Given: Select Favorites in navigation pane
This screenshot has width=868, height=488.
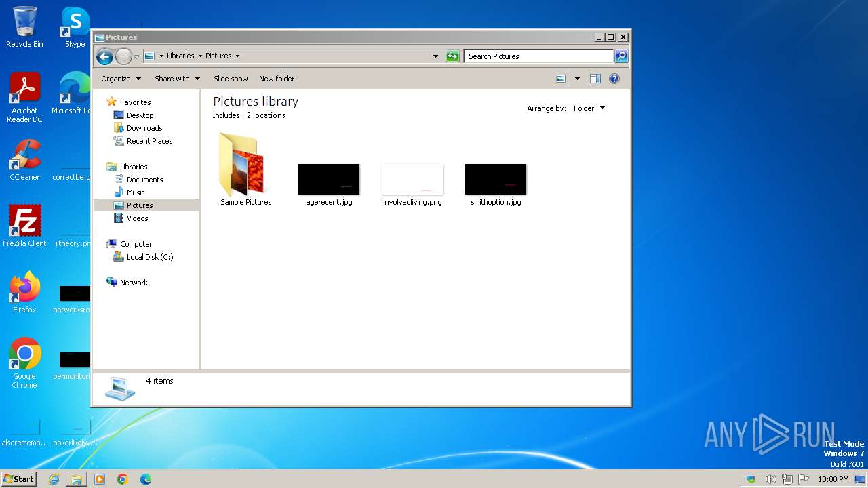Looking at the screenshot, I should 135,102.
